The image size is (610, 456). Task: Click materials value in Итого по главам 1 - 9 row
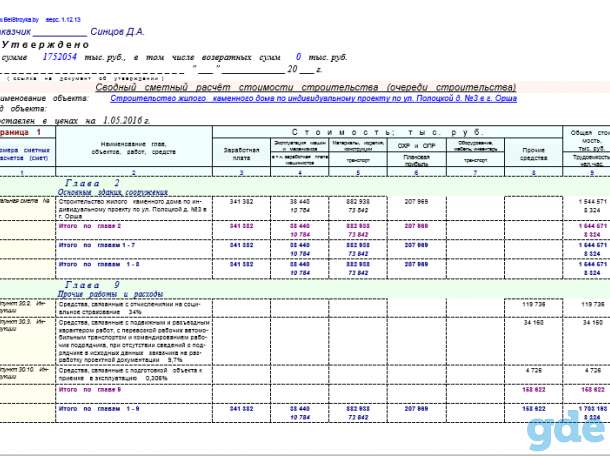pyautogui.click(x=358, y=409)
